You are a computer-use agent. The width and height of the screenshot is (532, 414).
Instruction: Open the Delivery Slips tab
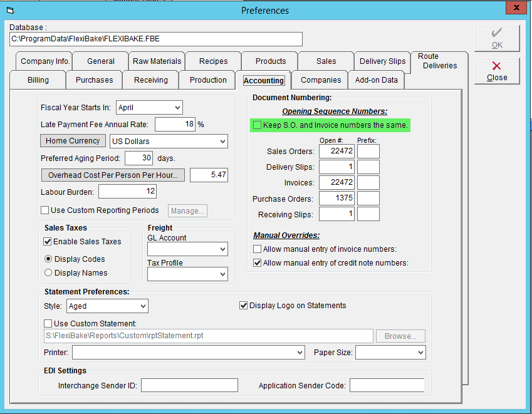pyautogui.click(x=382, y=61)
